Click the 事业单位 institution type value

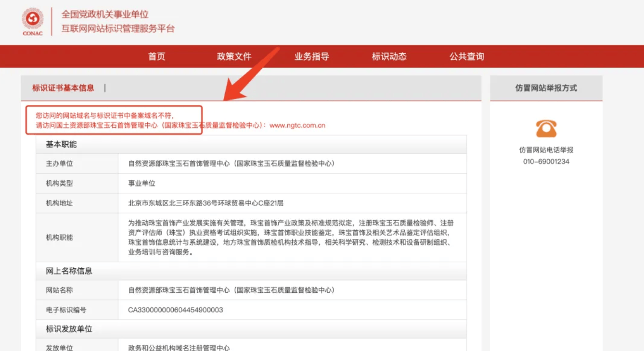(142, 183)
